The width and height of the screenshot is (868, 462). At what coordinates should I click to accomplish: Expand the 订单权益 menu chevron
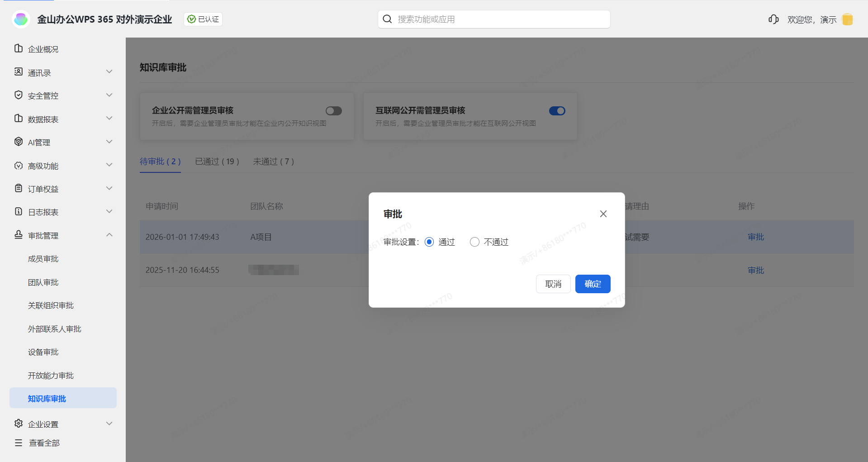109,188
